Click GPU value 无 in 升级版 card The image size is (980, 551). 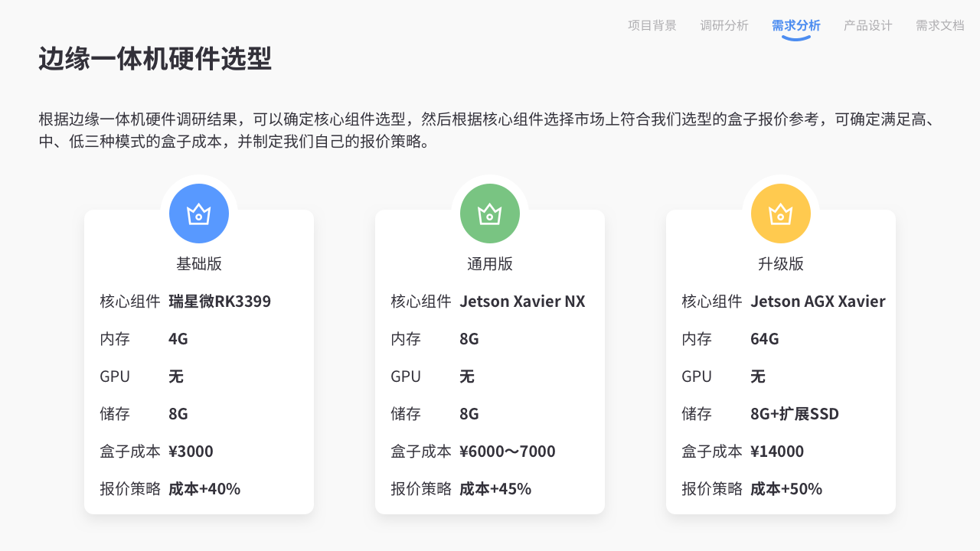(758, 377)
